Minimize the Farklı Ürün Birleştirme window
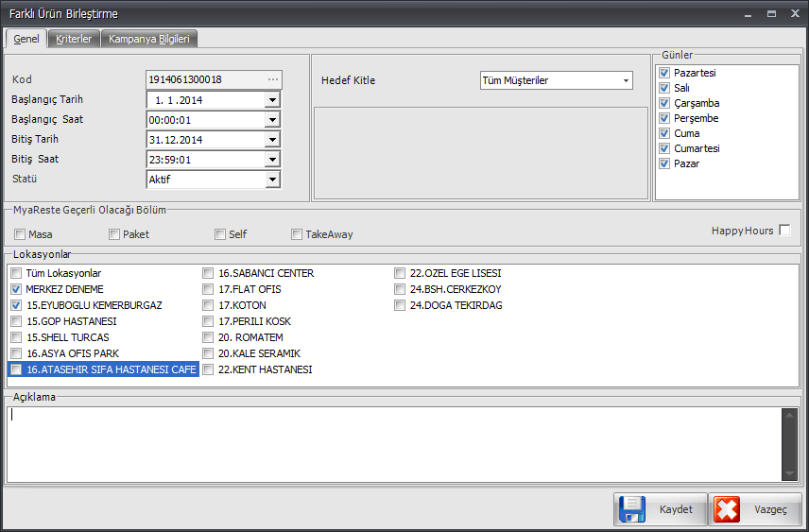This screenshot has height=532, width=809. point(748,13)
